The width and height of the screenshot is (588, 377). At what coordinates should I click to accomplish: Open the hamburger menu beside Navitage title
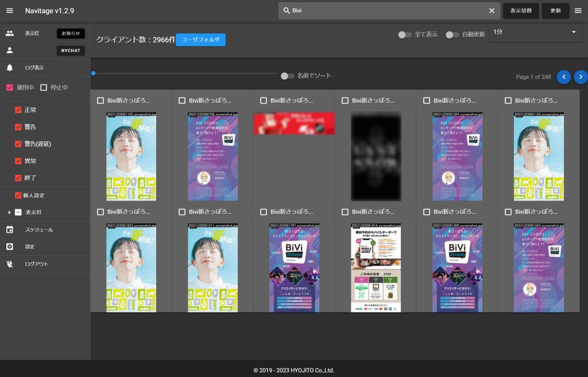tap(10, 10)
